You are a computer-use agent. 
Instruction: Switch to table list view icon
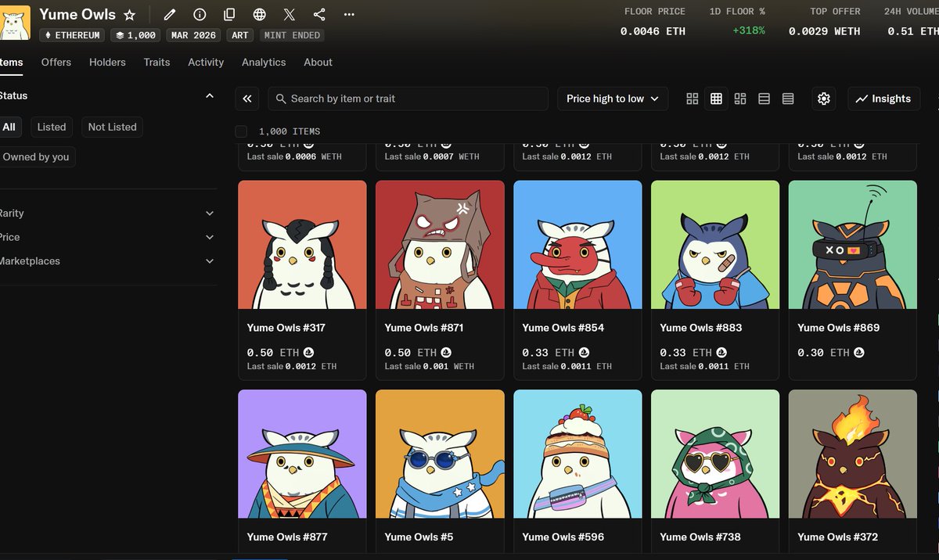(788, 99)
